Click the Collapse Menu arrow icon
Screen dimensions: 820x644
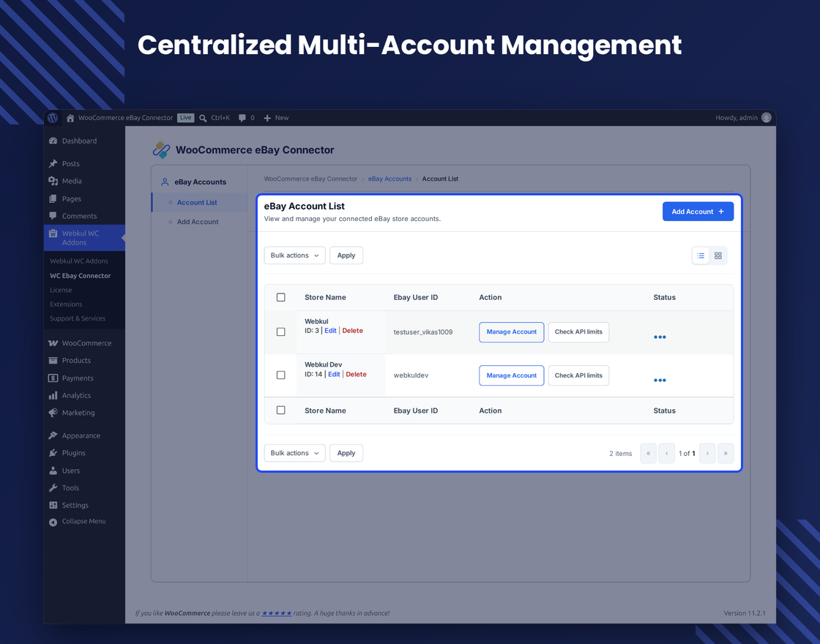53,522
